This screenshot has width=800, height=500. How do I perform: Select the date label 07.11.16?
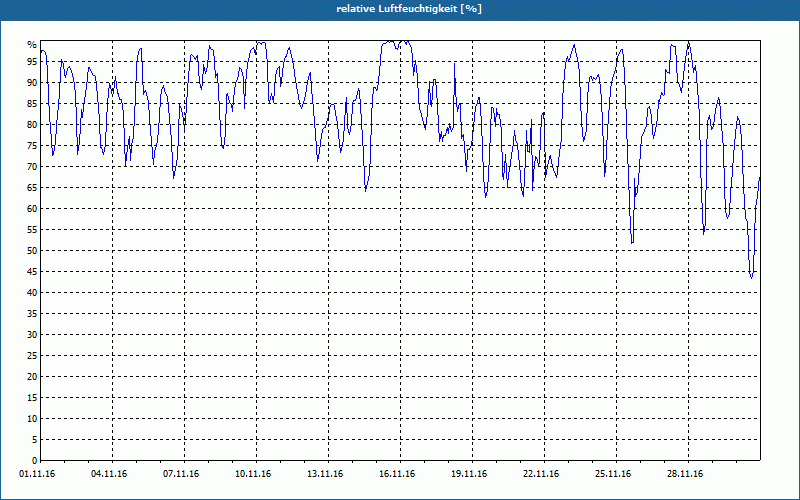pyautogui.click(x=181, y=474)
